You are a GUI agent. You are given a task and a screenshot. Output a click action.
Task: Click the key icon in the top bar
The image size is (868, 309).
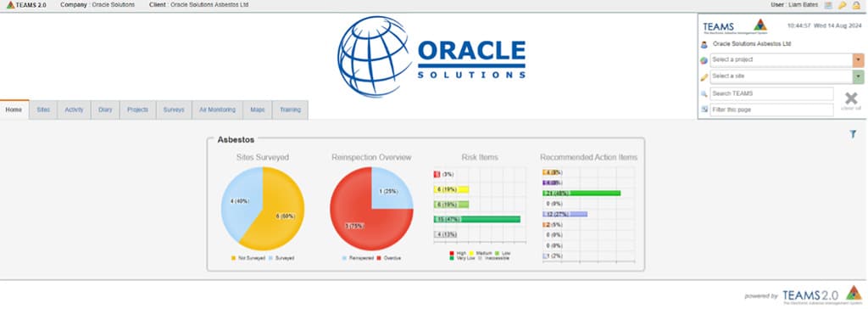(x=842, y=5)
